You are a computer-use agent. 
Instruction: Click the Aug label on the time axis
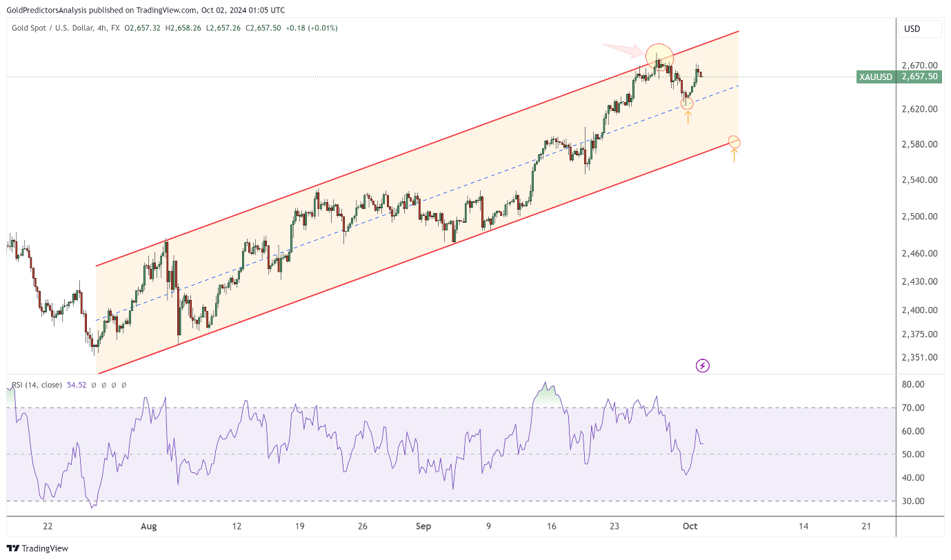tap(149, 526)
